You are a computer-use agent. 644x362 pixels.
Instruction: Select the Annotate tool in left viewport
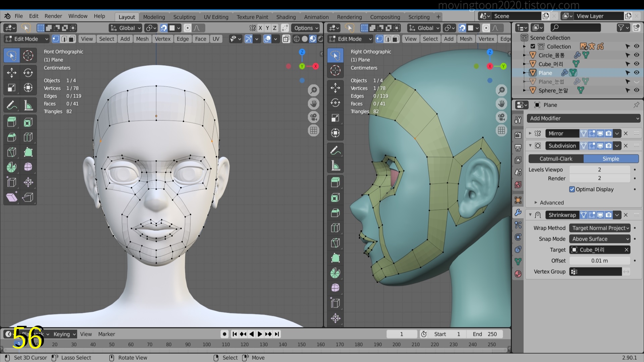click(x=12, y=105)
